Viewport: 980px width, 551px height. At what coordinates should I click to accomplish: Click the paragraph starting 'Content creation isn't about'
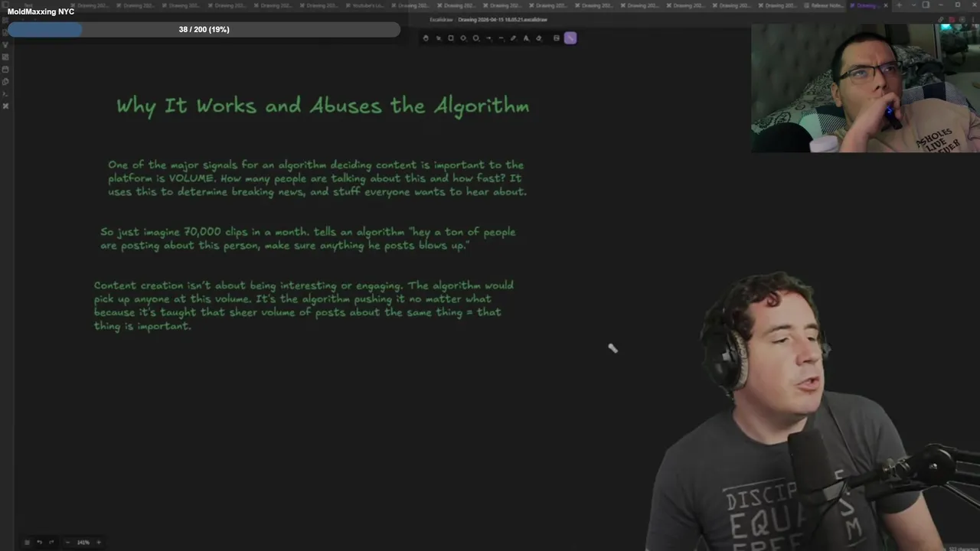[x=304, y=305]
